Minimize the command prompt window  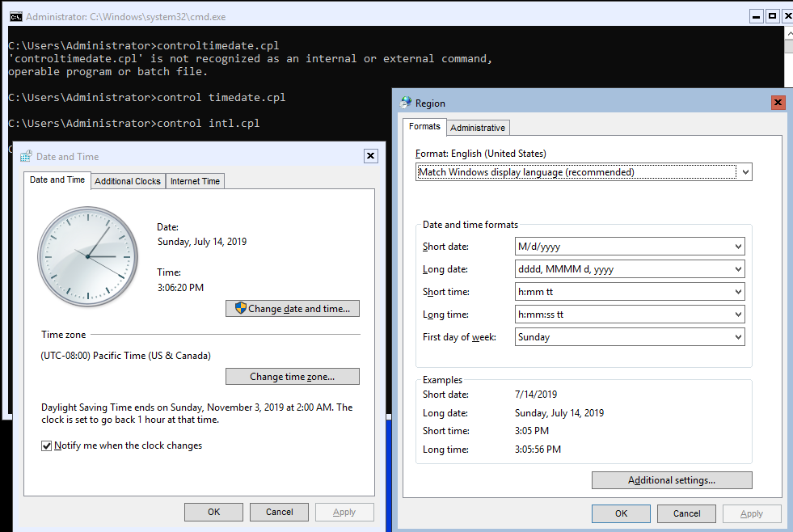755,15
